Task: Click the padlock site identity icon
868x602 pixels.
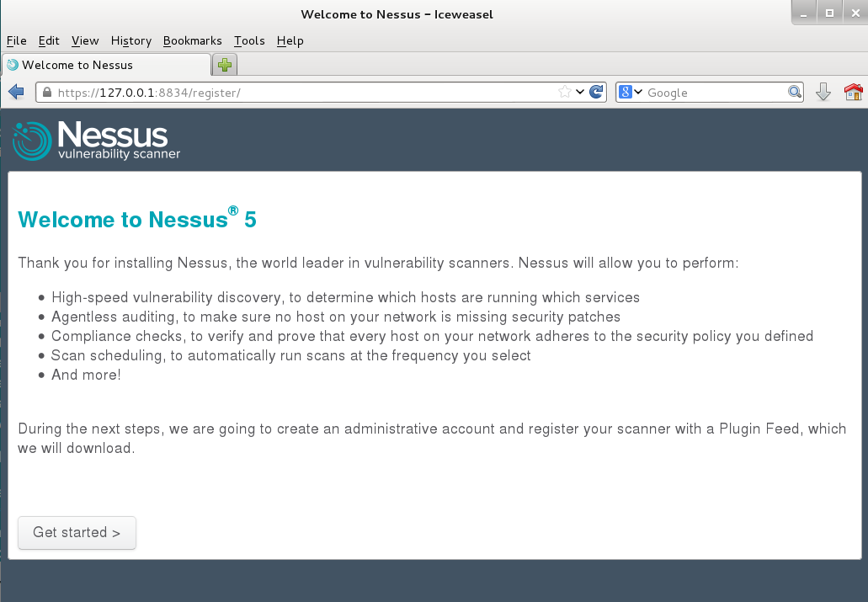Action: (x=47, y=92)
